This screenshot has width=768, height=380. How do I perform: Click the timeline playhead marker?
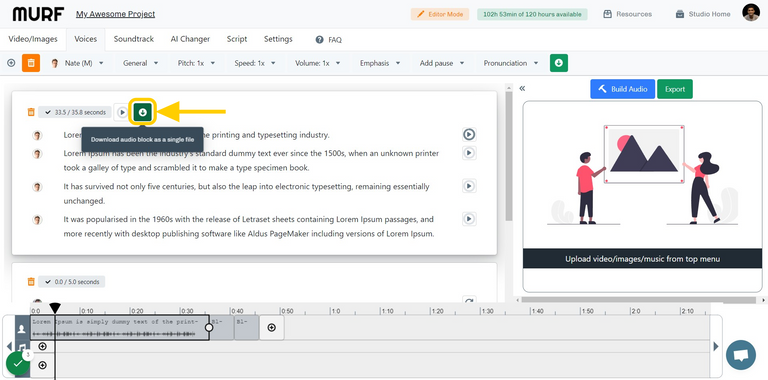pos(55,308)
